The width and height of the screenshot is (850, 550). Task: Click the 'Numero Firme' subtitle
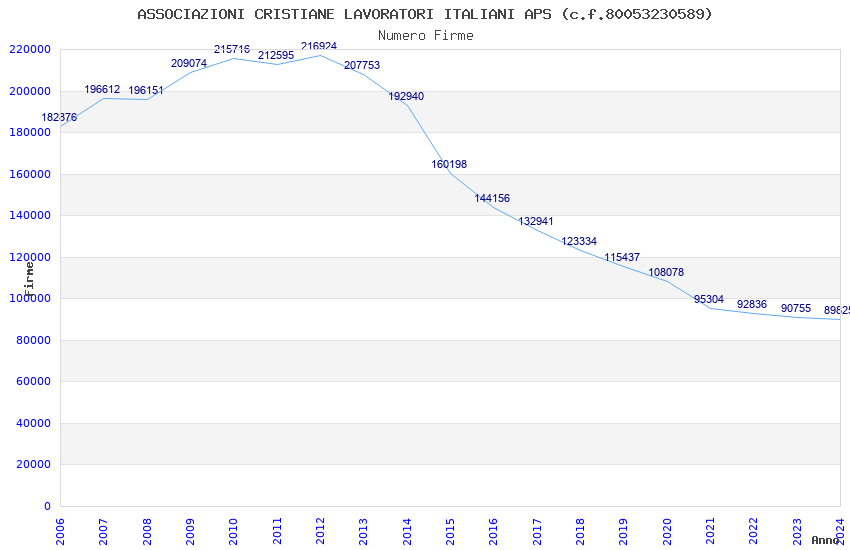(x=426, y=36)
